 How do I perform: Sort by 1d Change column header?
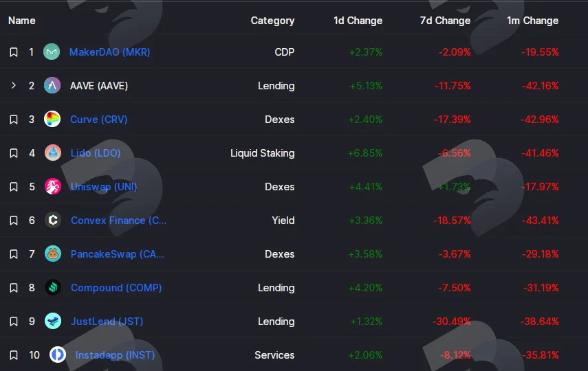click(358, 21)
